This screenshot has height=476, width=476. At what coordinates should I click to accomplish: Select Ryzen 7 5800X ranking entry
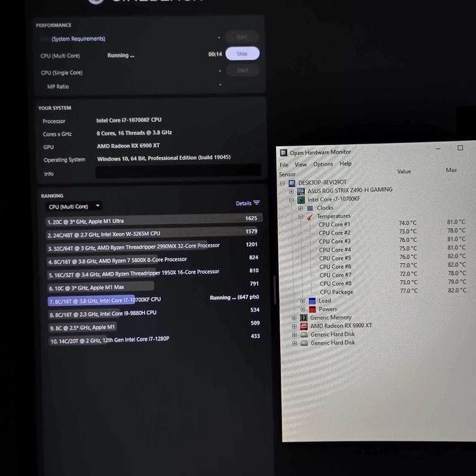[x=154, y=260]
